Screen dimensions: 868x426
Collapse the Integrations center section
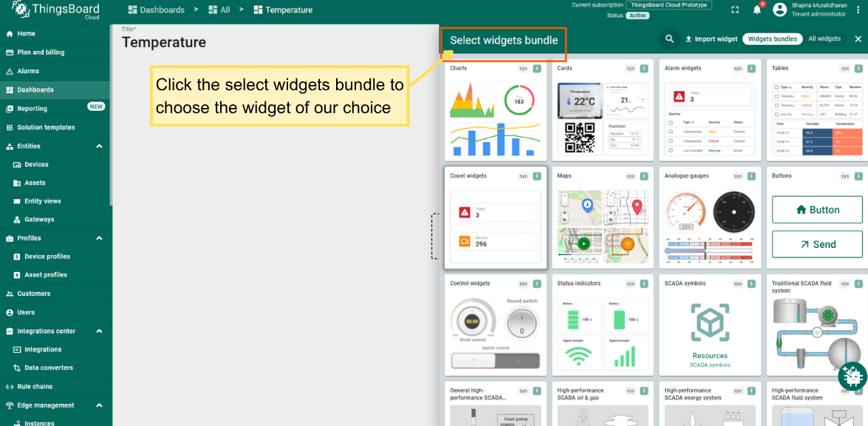99,331
